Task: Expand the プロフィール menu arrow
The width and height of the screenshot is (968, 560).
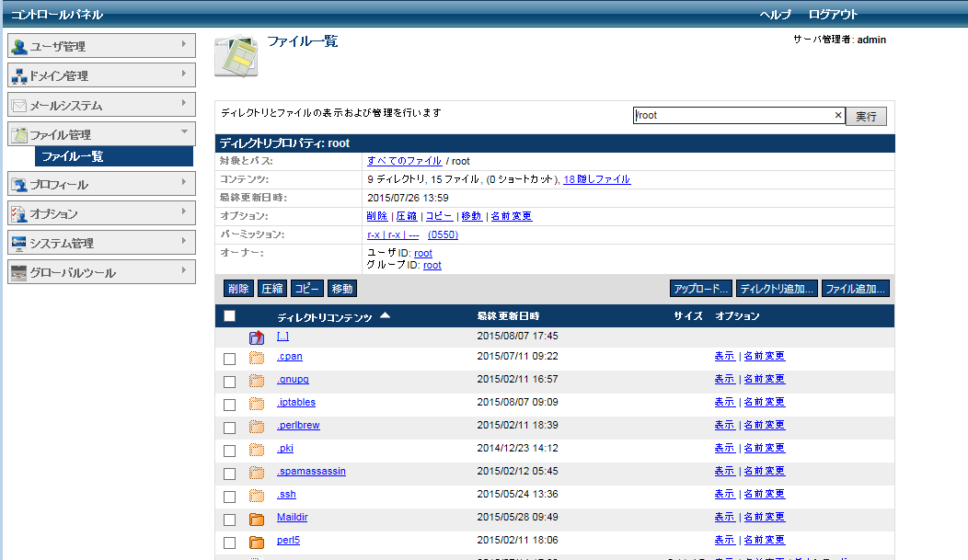Action: [184, 182]
